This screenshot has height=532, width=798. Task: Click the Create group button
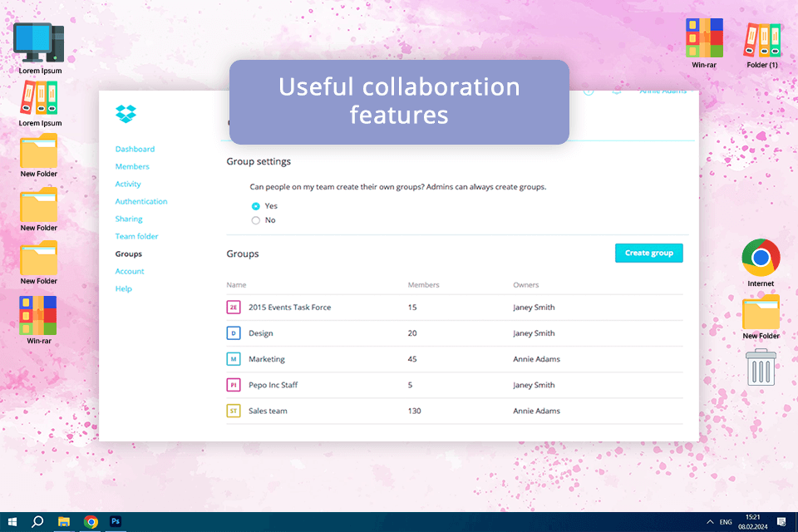click(649, 253)
